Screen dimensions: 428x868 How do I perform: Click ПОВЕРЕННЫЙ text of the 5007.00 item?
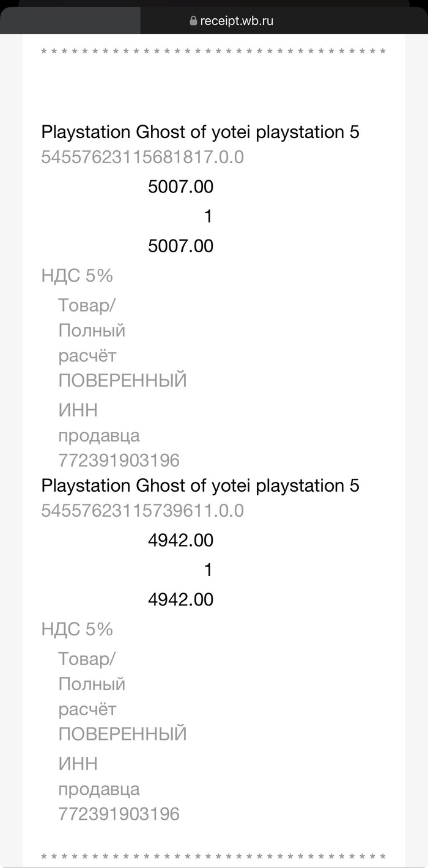[122, 381]
